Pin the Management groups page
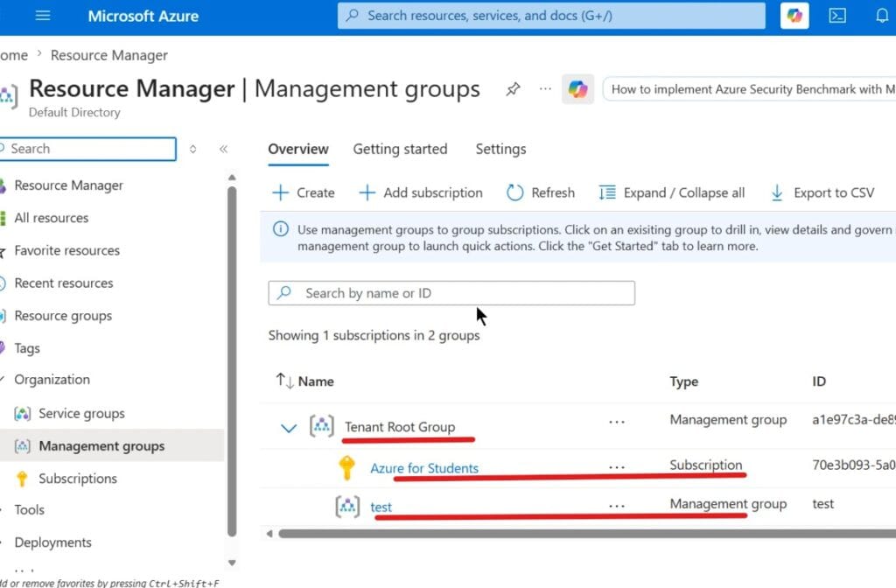The width and height of the screenshot is (896, 588). click(x=513, y=89)
